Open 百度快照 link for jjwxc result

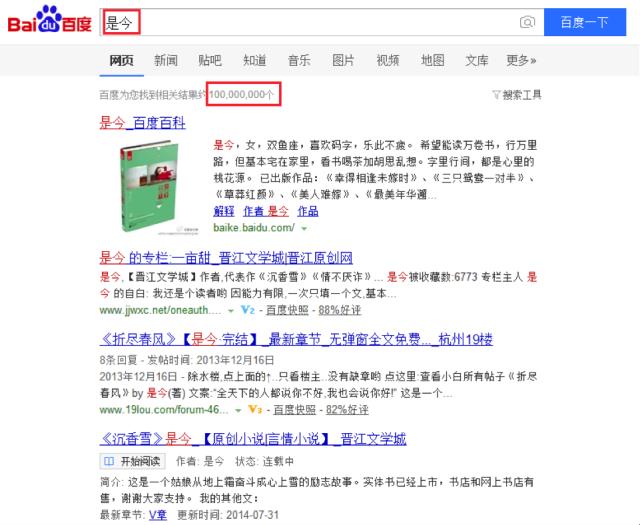pos(287,310)
